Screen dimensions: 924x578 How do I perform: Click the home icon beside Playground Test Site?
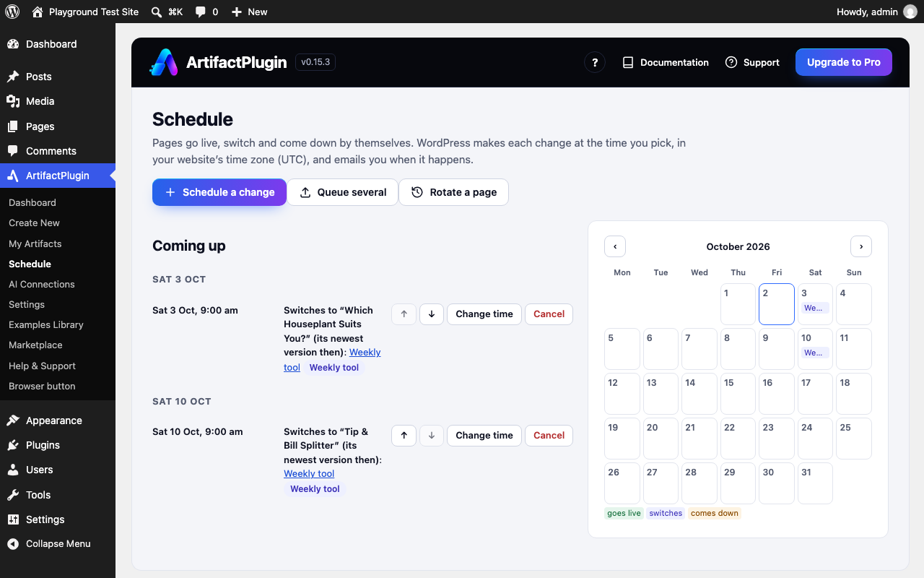38,12
